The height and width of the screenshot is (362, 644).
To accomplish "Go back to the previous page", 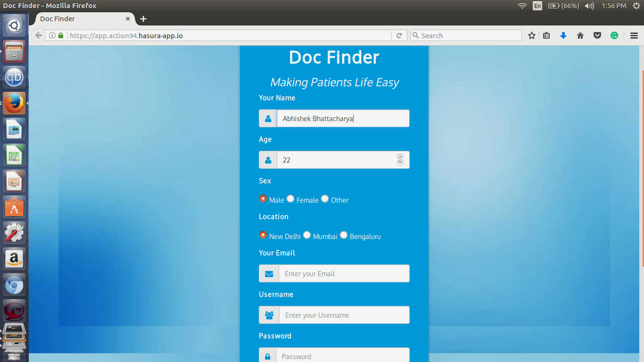I will (39, 35).
